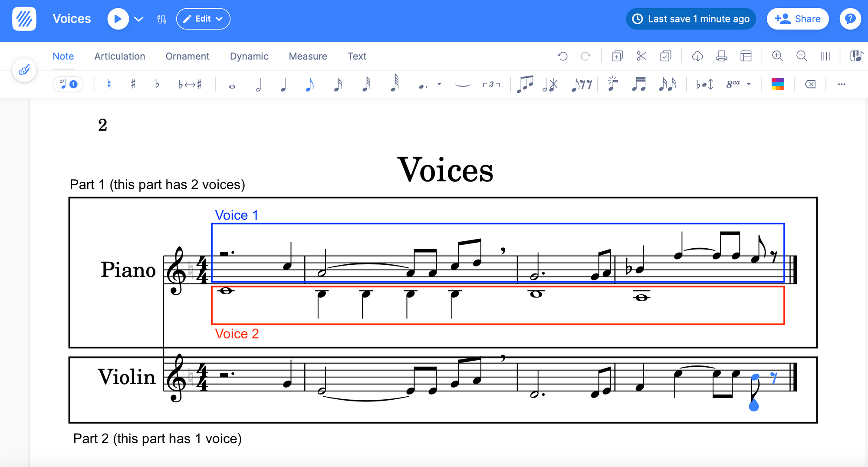Undo the last action

[x=562, y=56]
